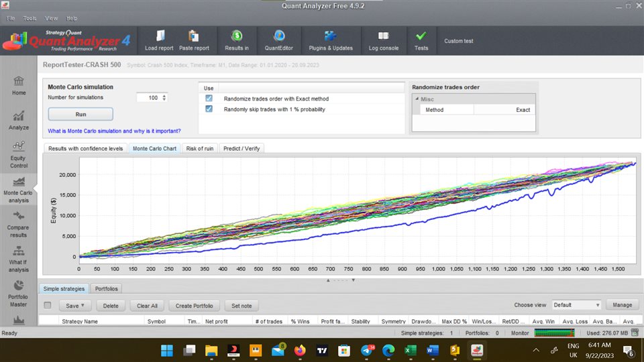This screenshot has width=644, height=362.
Task: Click the Load report toolbar icon
Action: coord(159,36)
